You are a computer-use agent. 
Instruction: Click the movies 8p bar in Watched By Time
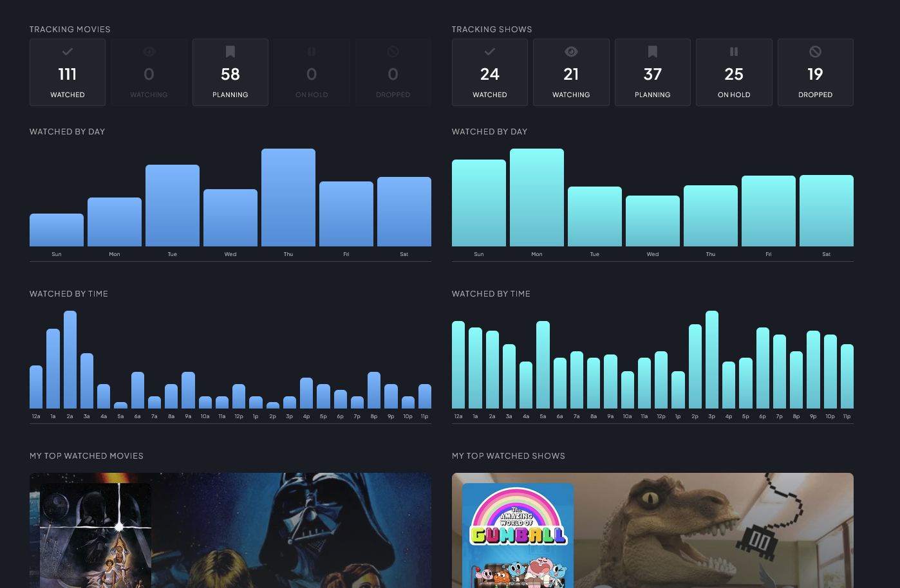tap(374, 390)
